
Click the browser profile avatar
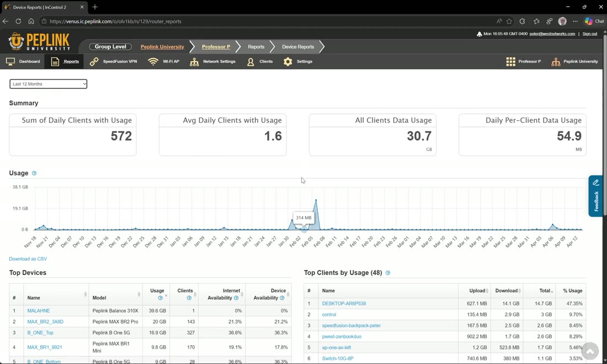click(562, 22)
